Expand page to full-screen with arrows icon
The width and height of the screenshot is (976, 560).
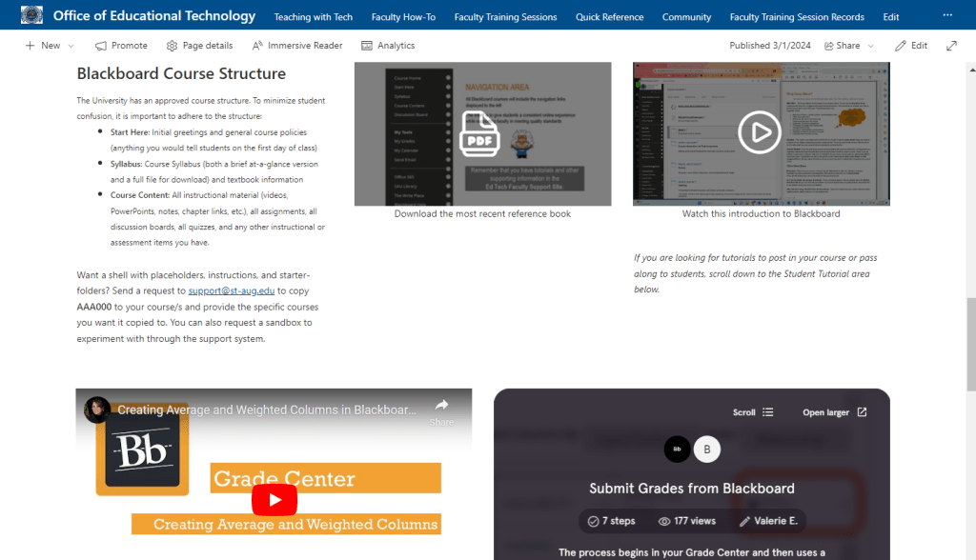point(950,46)
